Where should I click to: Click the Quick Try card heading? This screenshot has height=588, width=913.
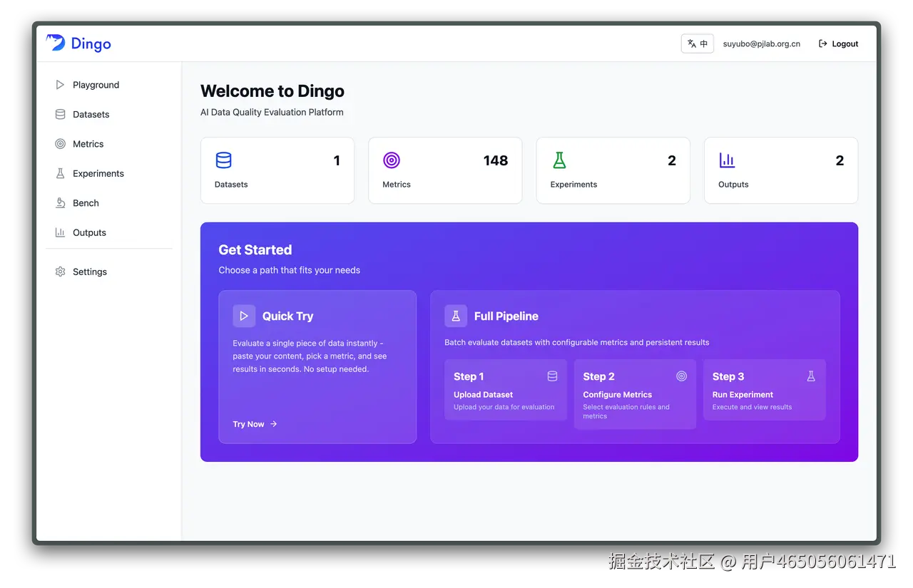click(287, 316)
